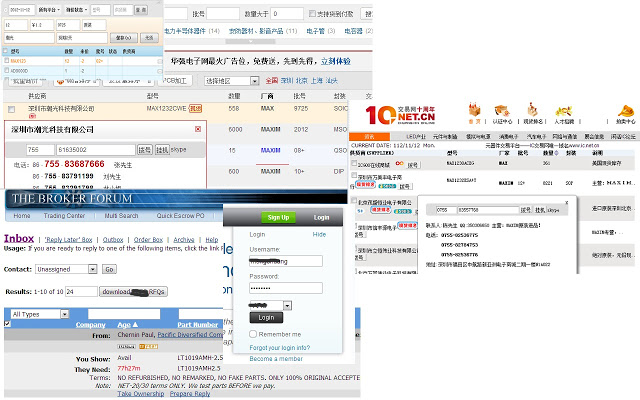The image size is (640, 400).
Task: Click the 拨号 button in 潮光科技 popup
Action: 144,150
